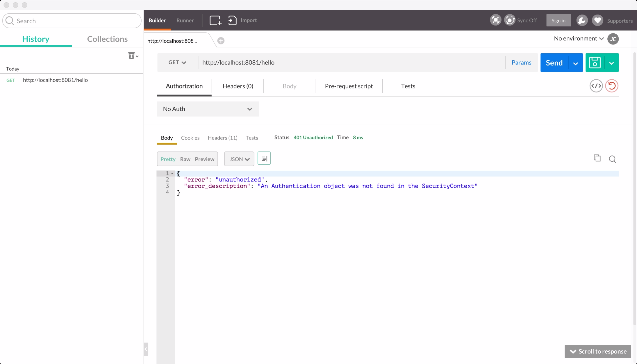The height and width of the screenshot is (364, 637).
Task: Click the Params link
Action: 521,62
